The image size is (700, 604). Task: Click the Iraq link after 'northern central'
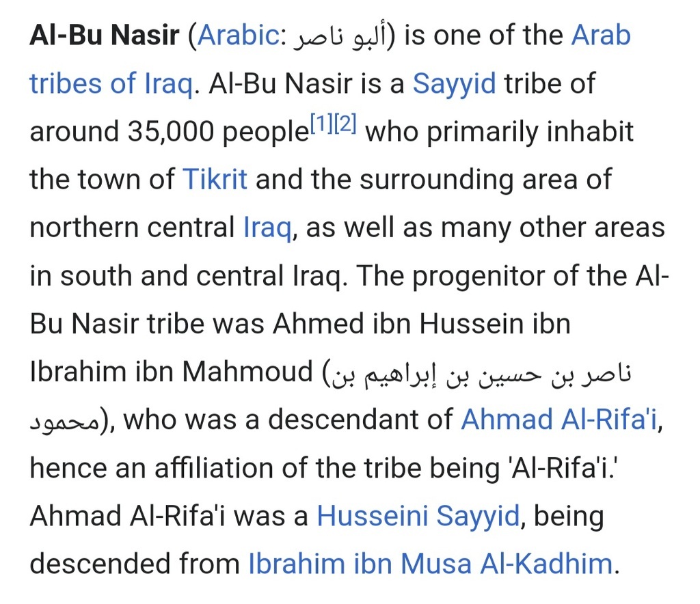(267, 228)
